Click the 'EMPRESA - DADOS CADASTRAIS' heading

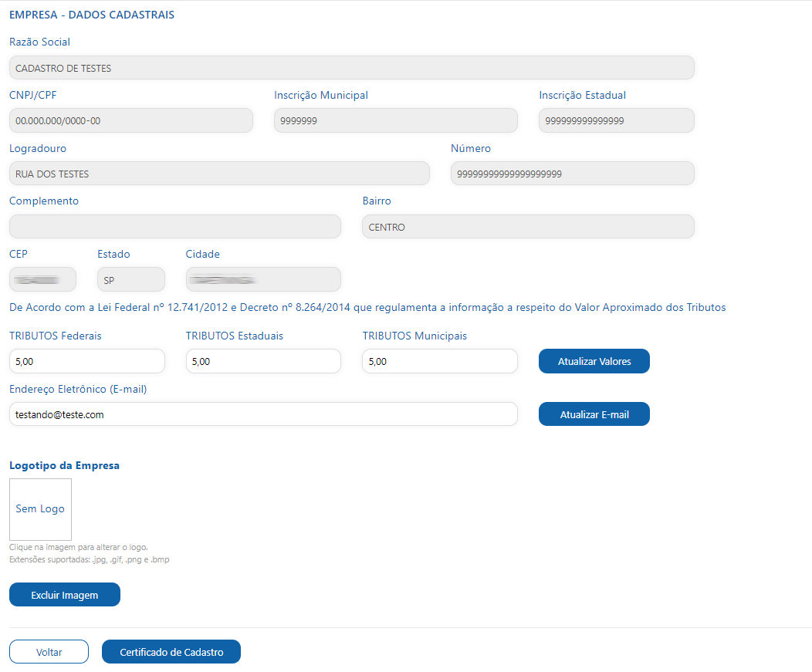point(92,15)
